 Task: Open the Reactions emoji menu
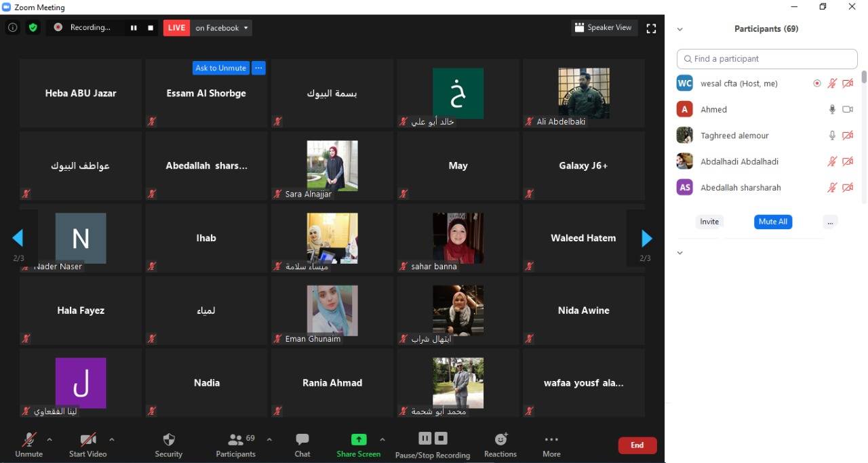click(x=500, y=445)
